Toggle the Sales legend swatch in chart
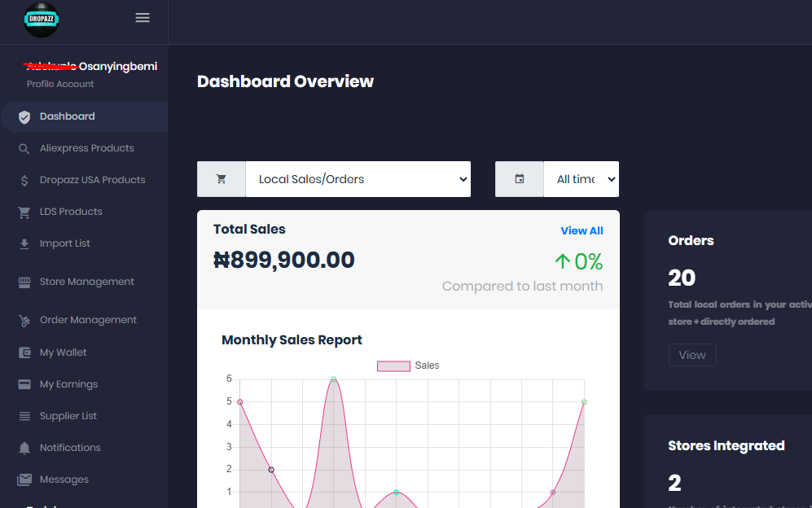This screenshot has width=812, height=508. coord(393,366)
